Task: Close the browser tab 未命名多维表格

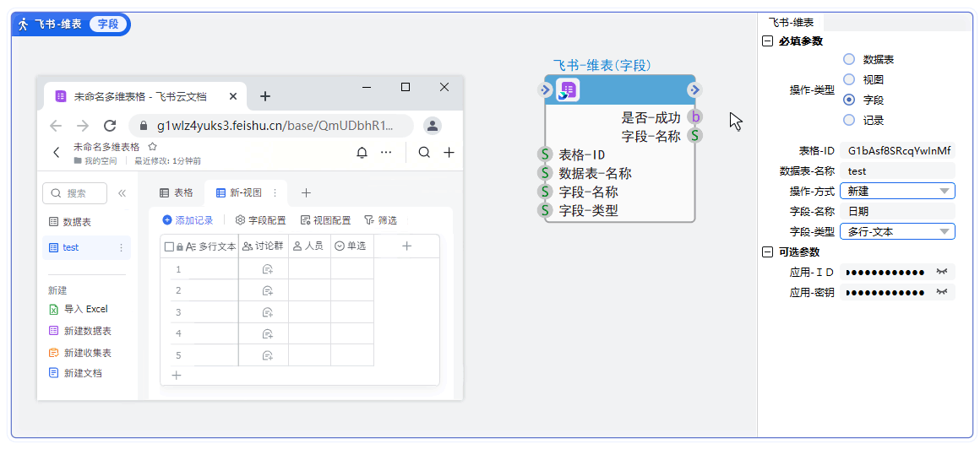Action: coord(233,96)
